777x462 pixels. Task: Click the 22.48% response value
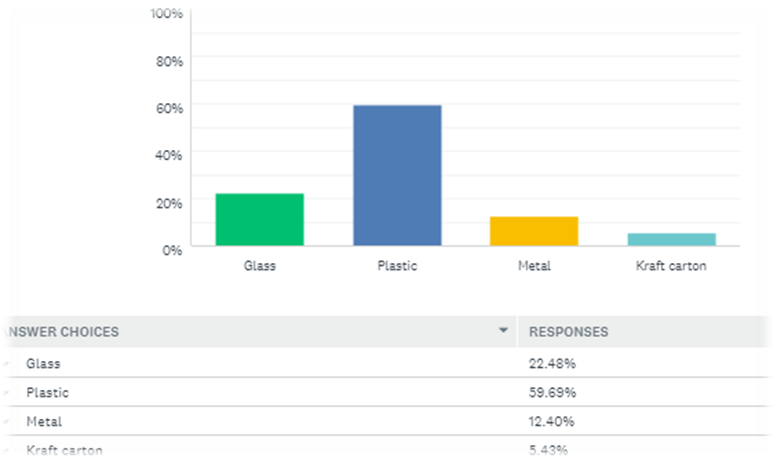tap(552, 363)
